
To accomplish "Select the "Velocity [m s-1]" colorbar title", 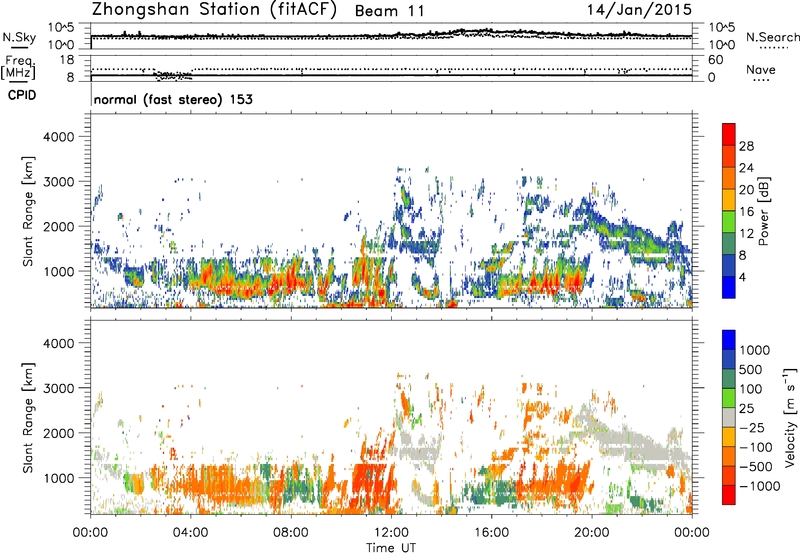I will pos(790,417).
